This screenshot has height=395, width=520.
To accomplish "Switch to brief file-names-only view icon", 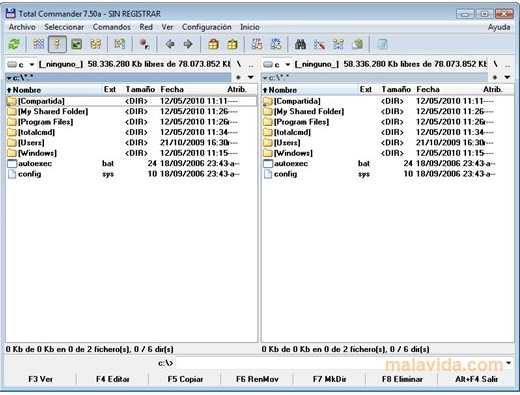I will point(38,44).
